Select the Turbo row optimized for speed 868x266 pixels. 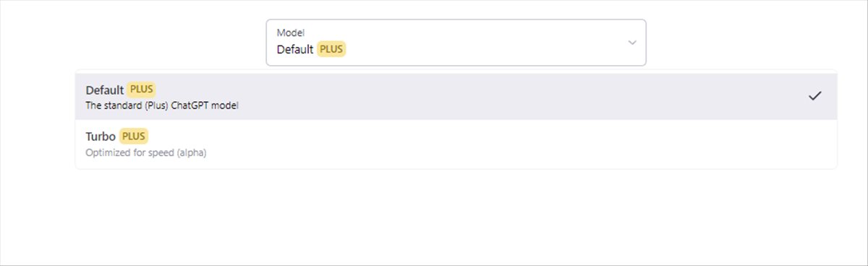[456, 143]
